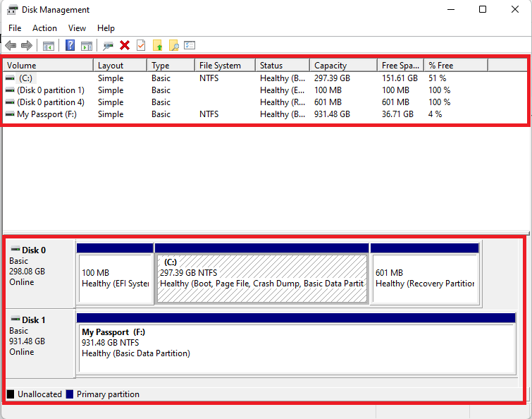Select the (C:) volume row
The height and width of the screenshot is (419, 532).
point(265,78)
